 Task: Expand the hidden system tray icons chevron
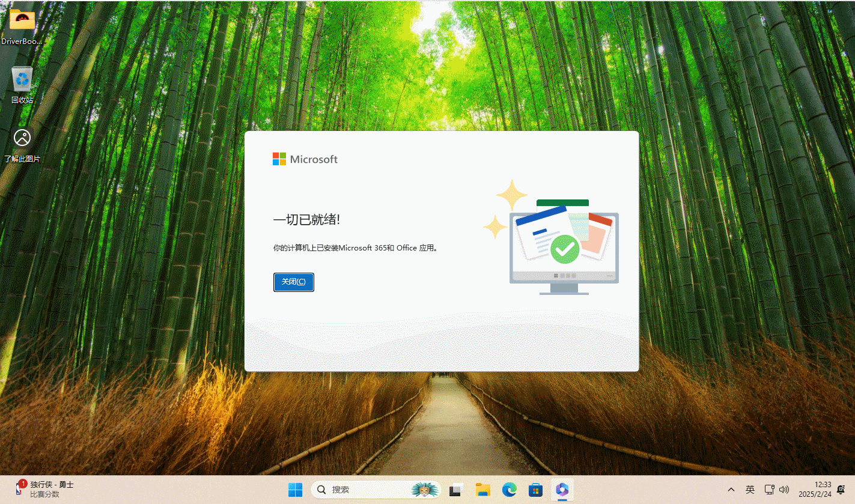point(731,490)
